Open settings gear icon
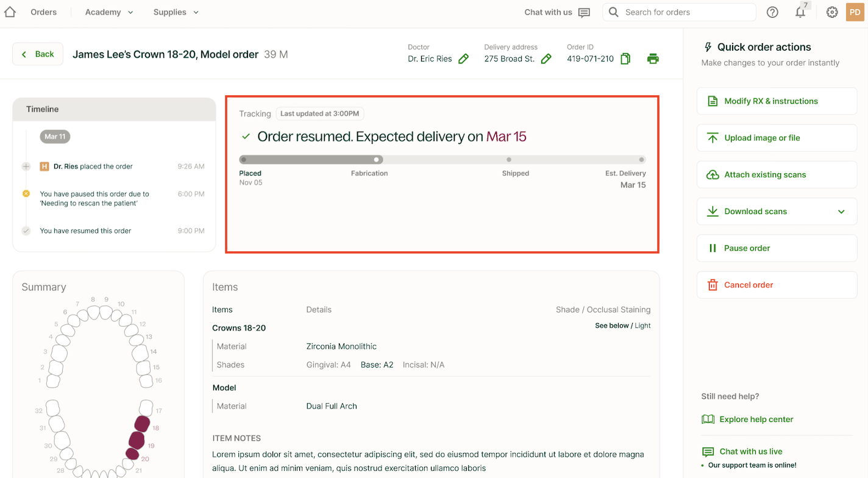 tap(832, 12)
